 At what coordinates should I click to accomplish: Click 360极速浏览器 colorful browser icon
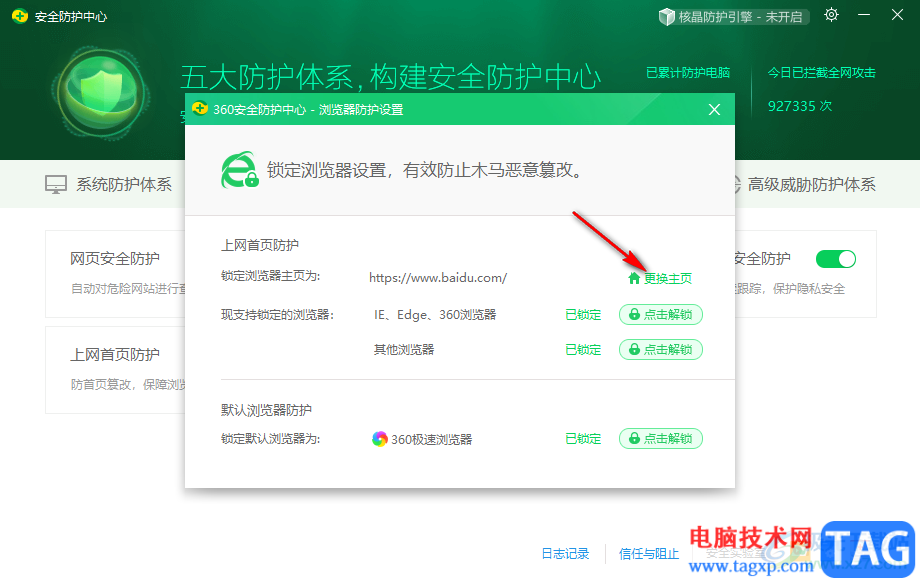click(380, 439)
